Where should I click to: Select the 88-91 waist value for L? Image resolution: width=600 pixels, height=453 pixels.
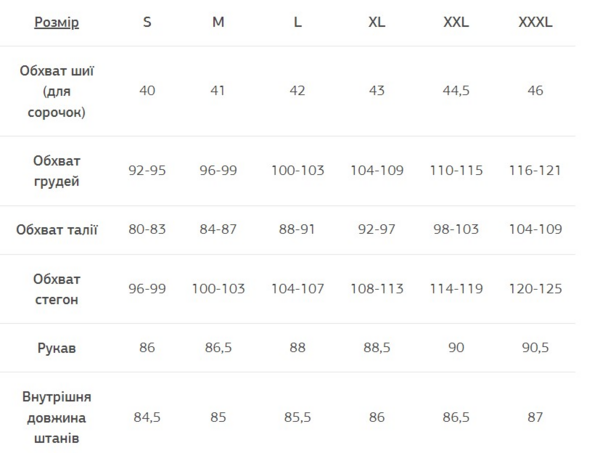pos(298,230)
